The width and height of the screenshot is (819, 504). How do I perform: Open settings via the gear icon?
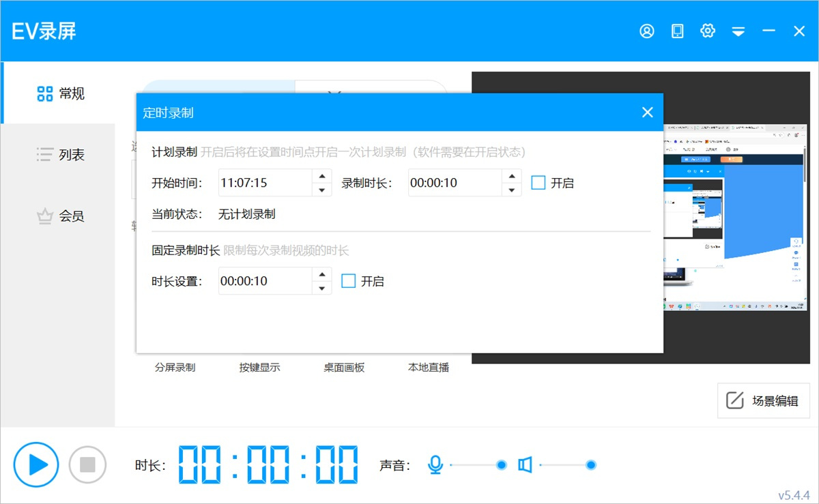pyautogui.click(x=708, y=31)
